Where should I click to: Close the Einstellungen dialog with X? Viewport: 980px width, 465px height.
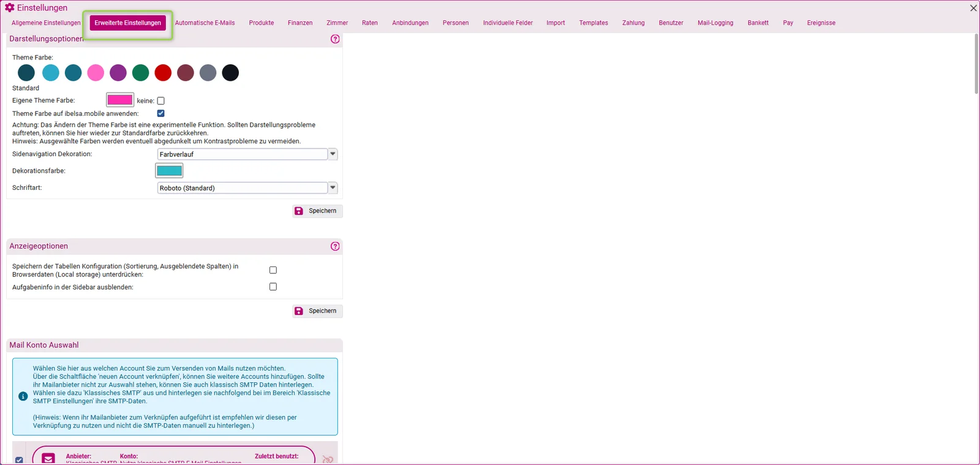tap(973, 8)
